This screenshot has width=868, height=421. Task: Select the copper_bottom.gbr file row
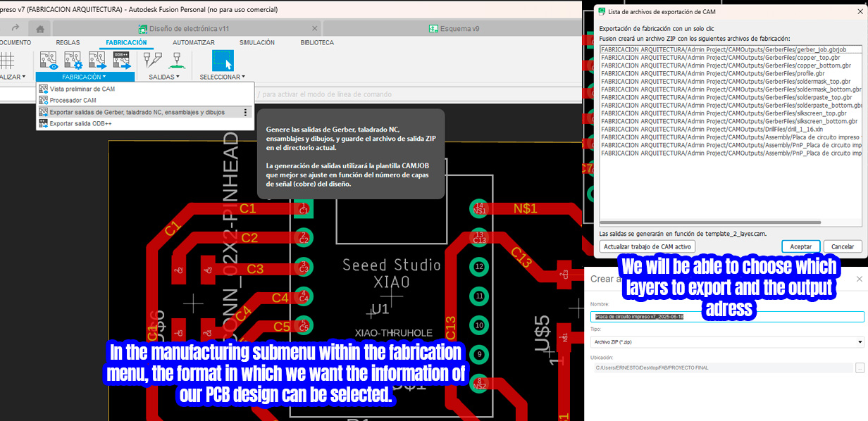[x=731, y=65]
